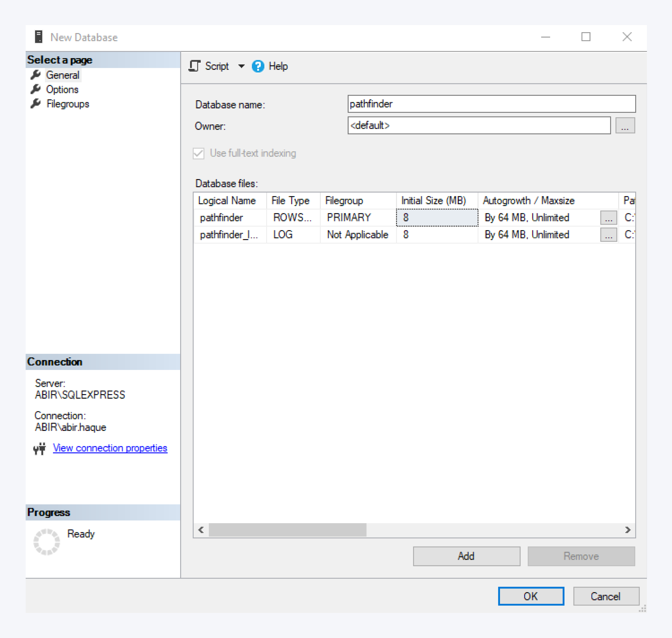This screenshot has width=672, height=638.
Task: Select the General page wrench icon
Action: [36, 75]
